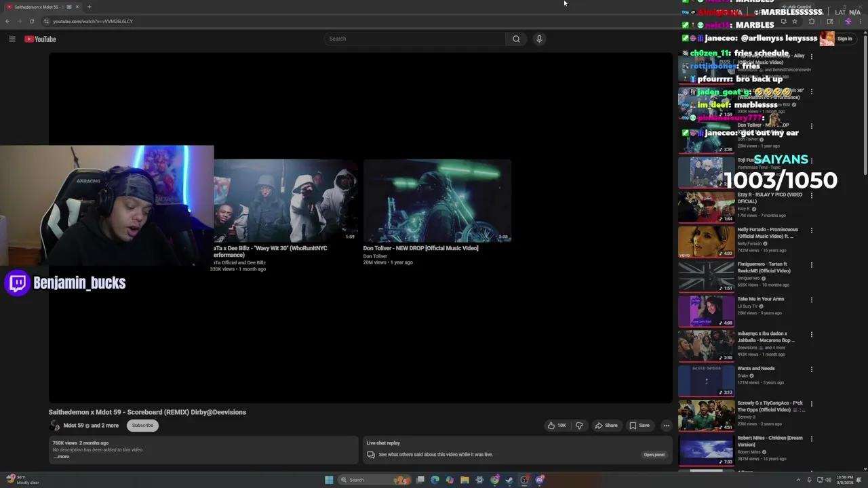868x488 pixels.
Task: Click the YouTube search field
Action: tap(414, 39)
